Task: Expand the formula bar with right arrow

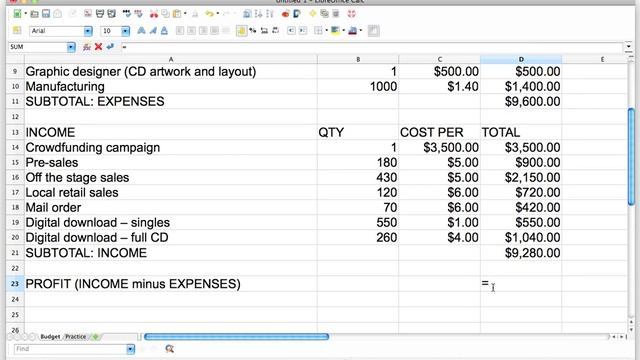Action: 629,47
